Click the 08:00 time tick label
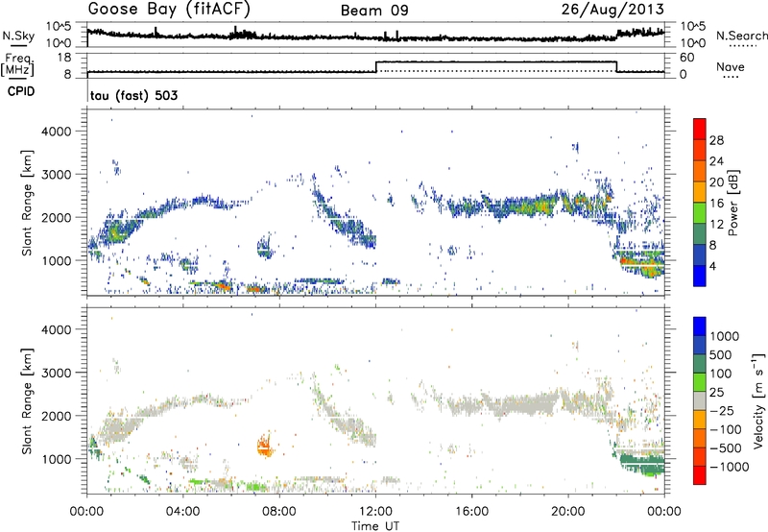This screenshot has width=768, height=532. click(279, 512)
